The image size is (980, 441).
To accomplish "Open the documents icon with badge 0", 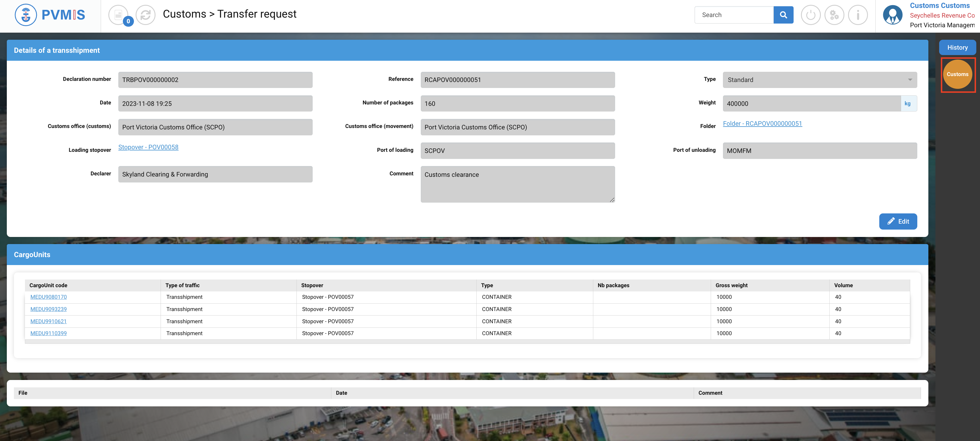I will 118,15.
